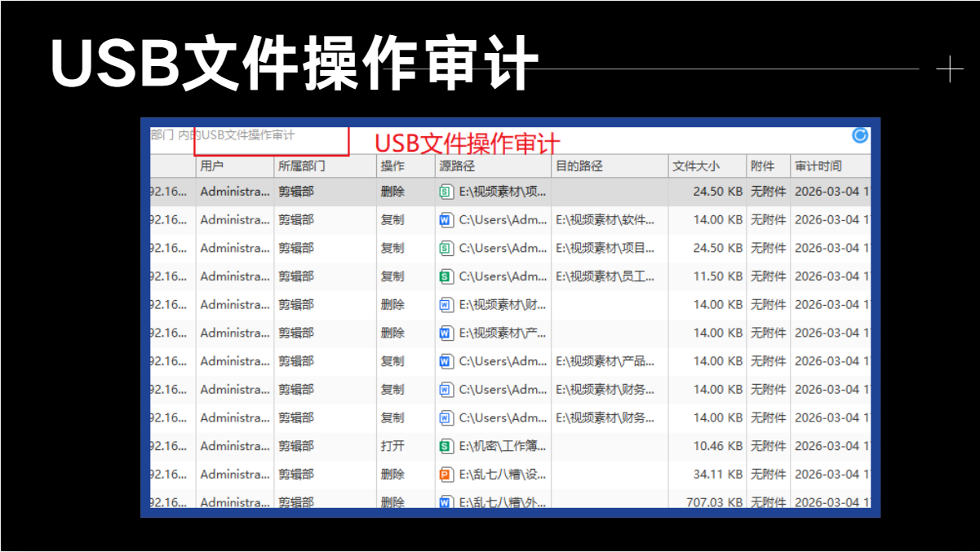
Task: Click the E:\视频素材\软件 destination path
Action: [605, 220]
